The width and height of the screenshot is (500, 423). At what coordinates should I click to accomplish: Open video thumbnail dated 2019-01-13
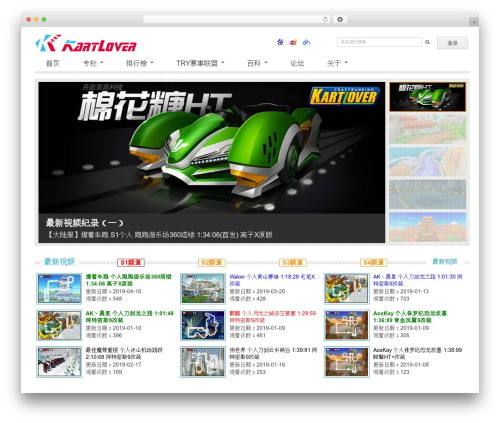click(x=347, y=289)
